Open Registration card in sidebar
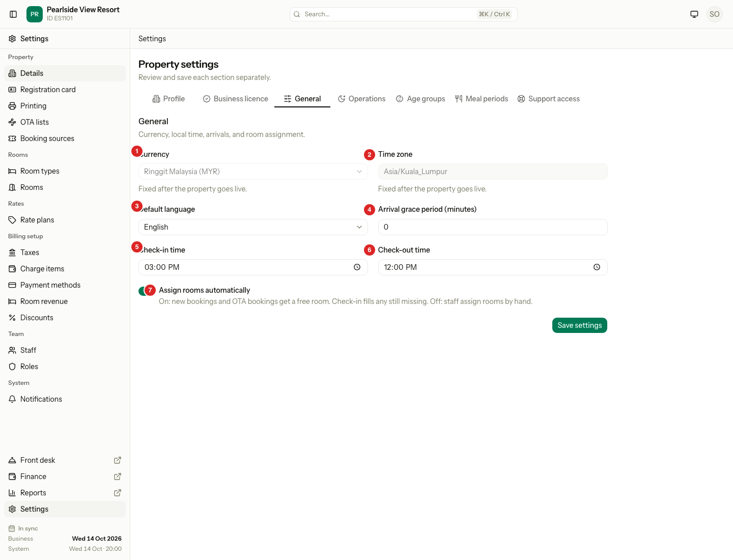733x560 pixels. click(x=65, y=90)
